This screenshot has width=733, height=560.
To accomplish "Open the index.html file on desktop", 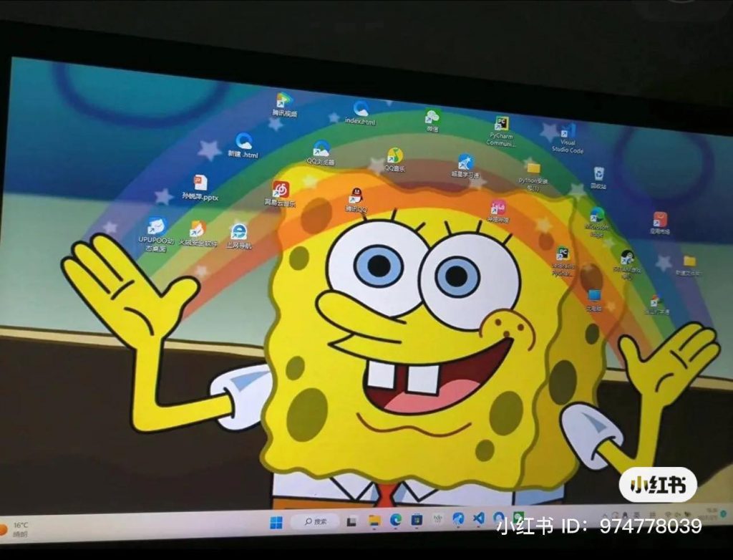I will click(x=361, y=110).
